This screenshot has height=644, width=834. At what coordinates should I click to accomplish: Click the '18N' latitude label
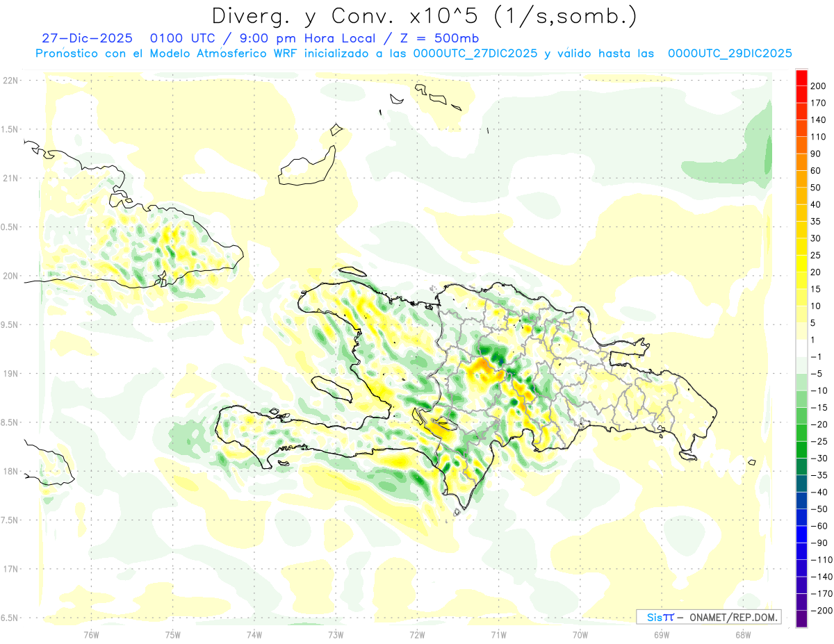click(10, 471)
